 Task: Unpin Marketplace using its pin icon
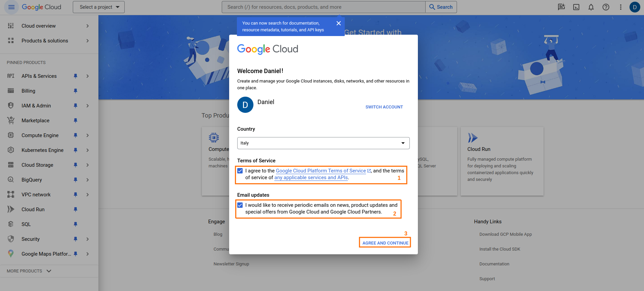tap(75, 121)
